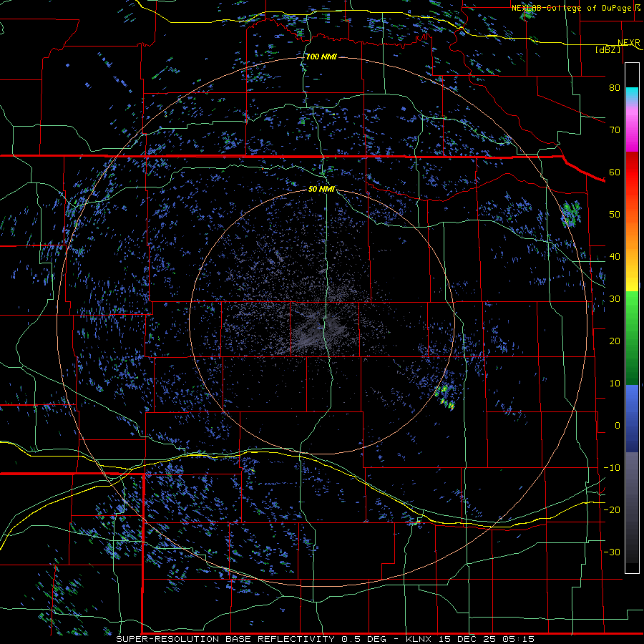Select the 60 value on dBZ scale
Screen dimensions: 644x644
[615, 172]
